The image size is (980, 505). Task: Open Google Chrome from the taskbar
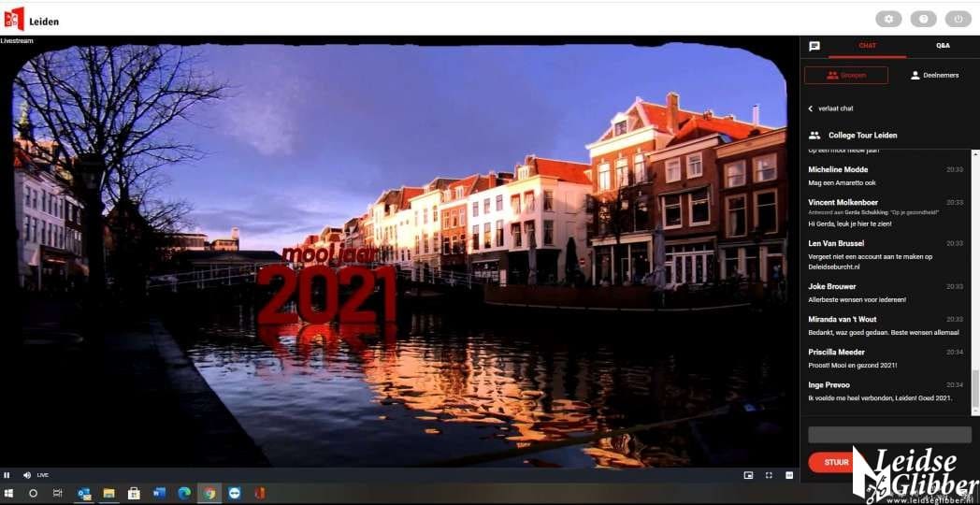pyautogui.click(x=209, y=493)
